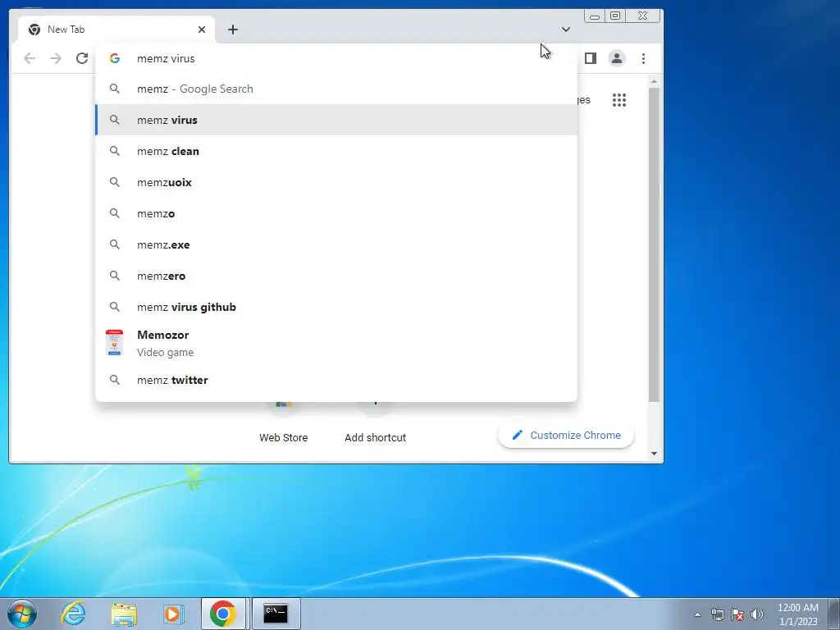Open the side panel icon in Chrome toolbar
The width and height of the screenshot is (840, 630).
(591, 58)
